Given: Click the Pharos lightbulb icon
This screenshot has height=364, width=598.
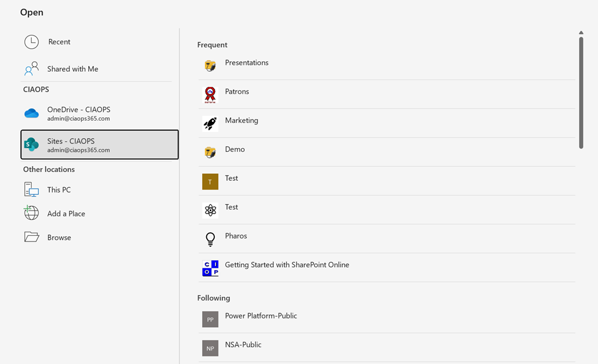Looking at the screenshot, I should coord(210,239).
